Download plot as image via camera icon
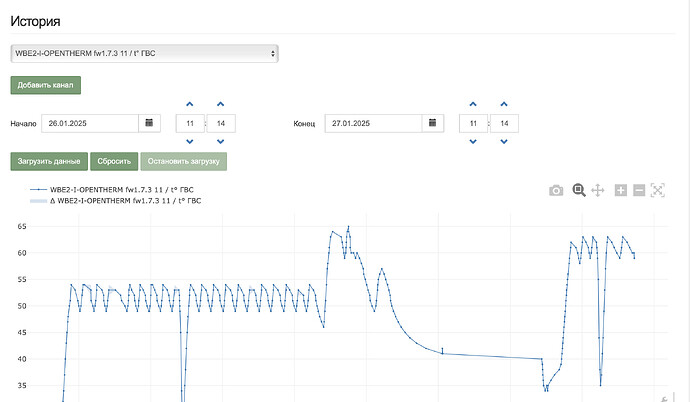This screenshot has width=690, height=402. point(556,190)
